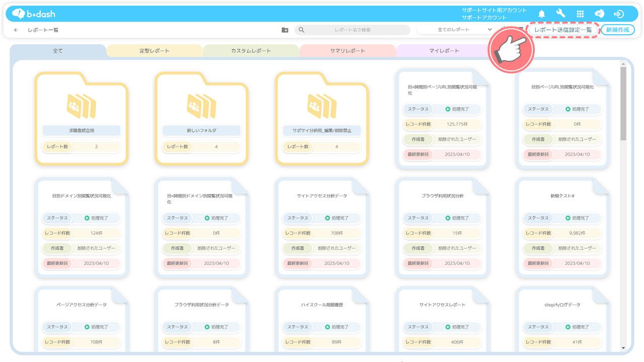Click the 15件 record count
This screenshot has width=644, height=362.
pos(457,233)
